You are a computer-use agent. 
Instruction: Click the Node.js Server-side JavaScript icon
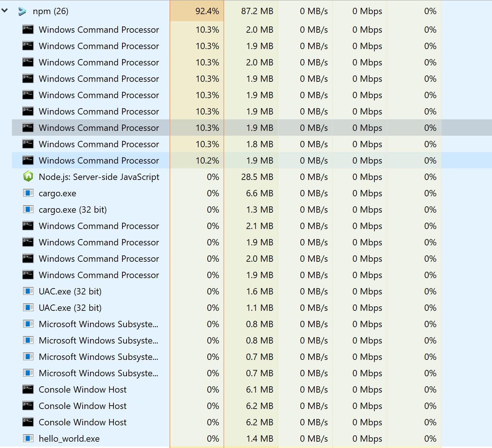click(x=28, y=177)
